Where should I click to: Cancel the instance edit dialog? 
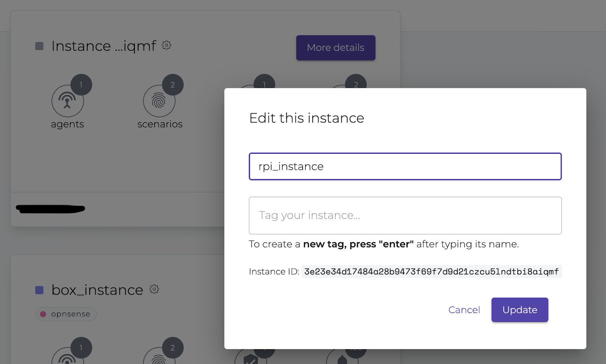(464, 310)
